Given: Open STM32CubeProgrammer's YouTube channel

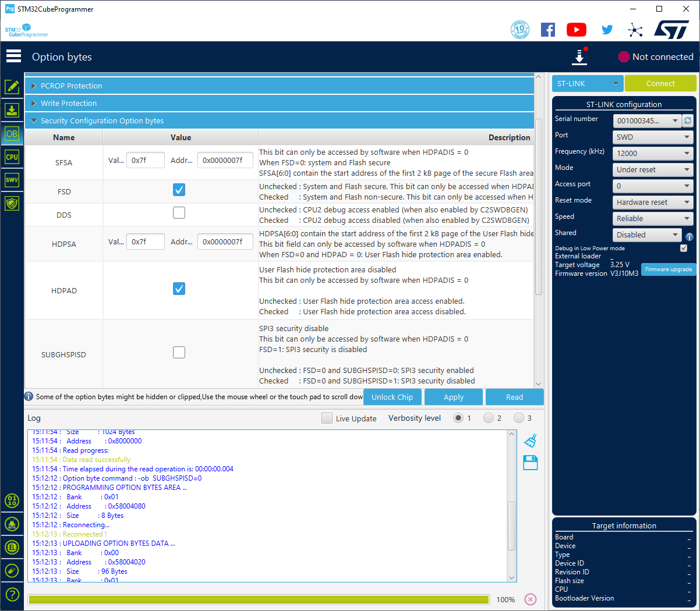Looking at the screenshot, I should coord(576,29).
